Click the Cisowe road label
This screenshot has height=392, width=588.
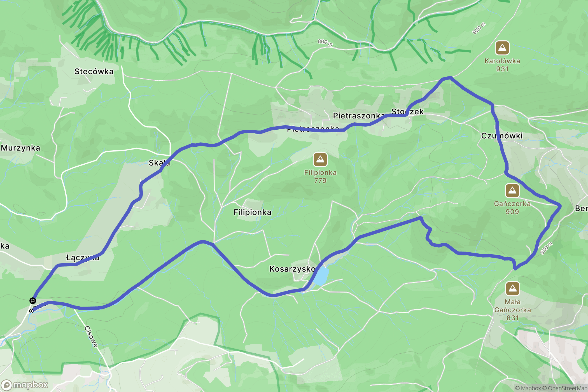coord(91,337)
